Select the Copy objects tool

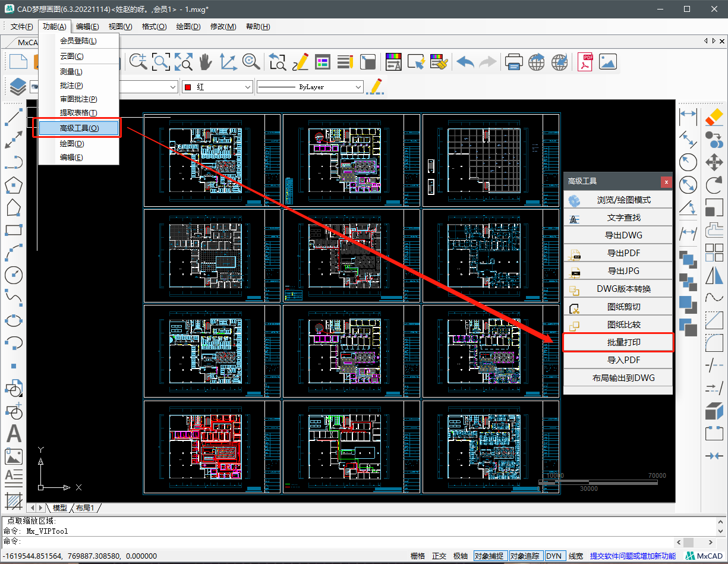click(714, 139)
